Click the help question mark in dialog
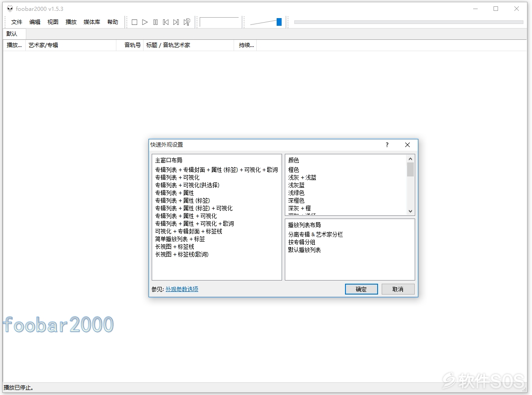Viewport: 532px width, 395px height. click(x=387, y=145)
